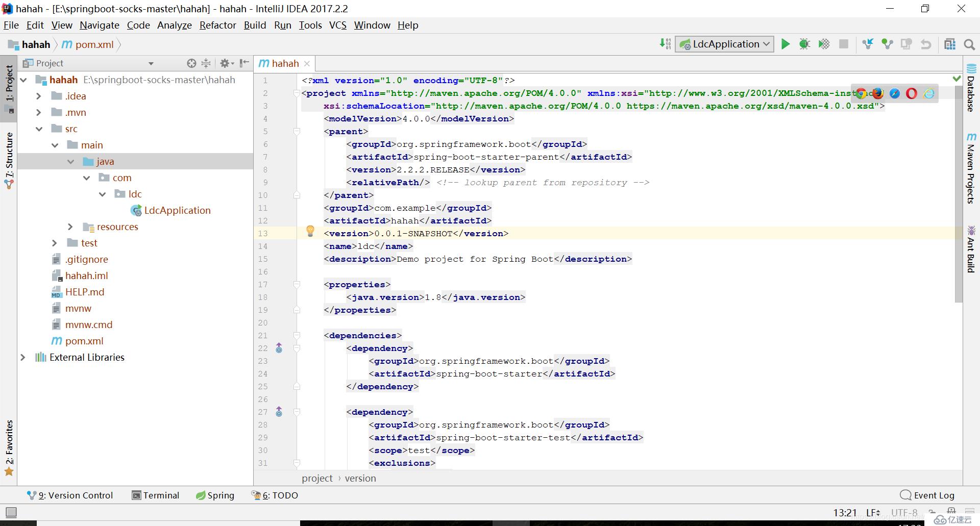Open pom.xml in Chrome browser icon
The image size is (980, 526).
(x=862, y=93)
